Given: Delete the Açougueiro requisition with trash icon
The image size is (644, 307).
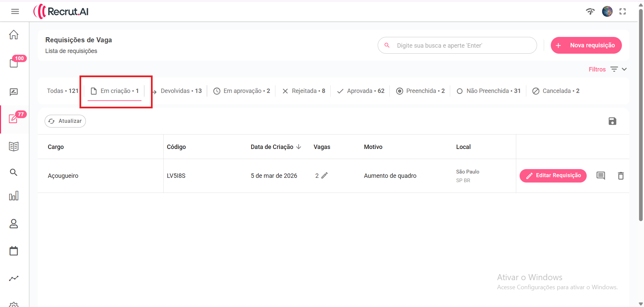Looking at the screenshot, I should [621, 176].
